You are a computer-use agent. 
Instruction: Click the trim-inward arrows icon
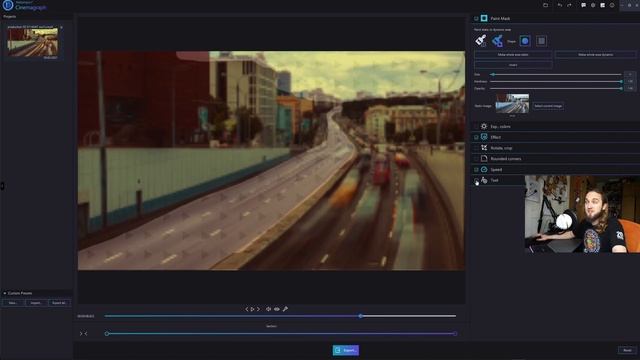pos(83,333)
